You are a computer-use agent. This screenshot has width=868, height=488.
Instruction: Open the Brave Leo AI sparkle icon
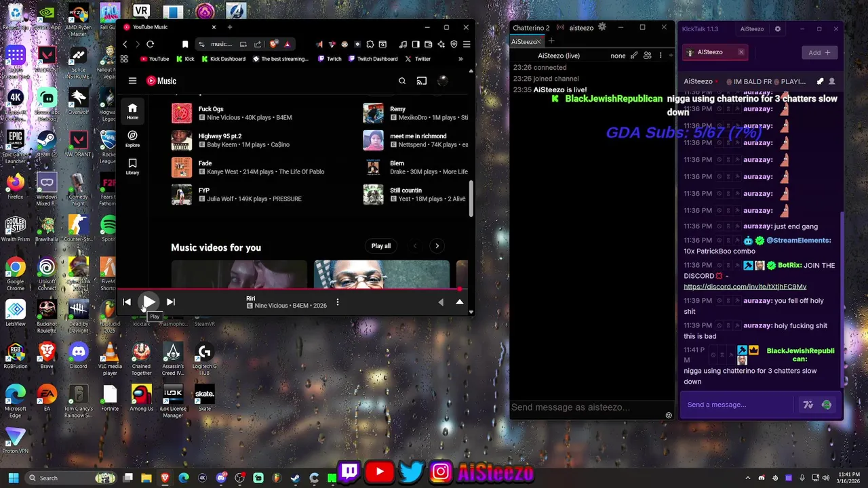pos(441,44)
